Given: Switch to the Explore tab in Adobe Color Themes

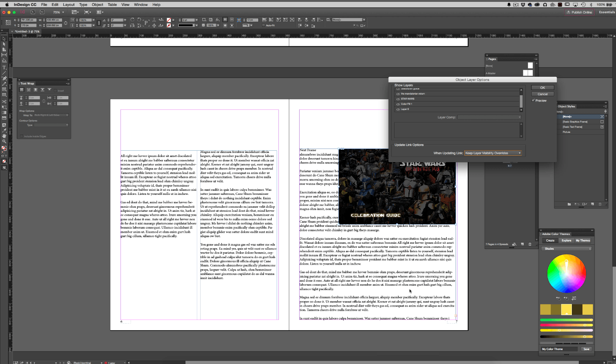Looking at the screenshot, I should [566, 240].
